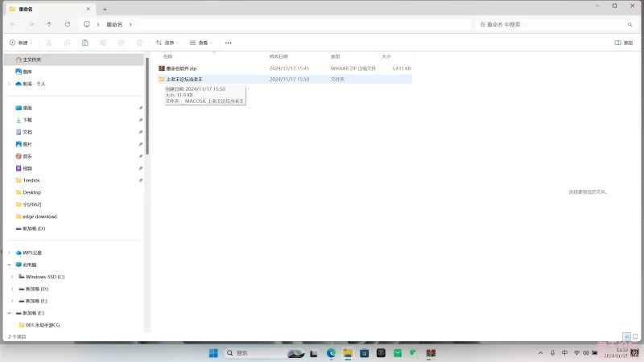This screenshot has height=362, width=644.
Task: Open the three-dot See more menu
Action: coord(229,43)
